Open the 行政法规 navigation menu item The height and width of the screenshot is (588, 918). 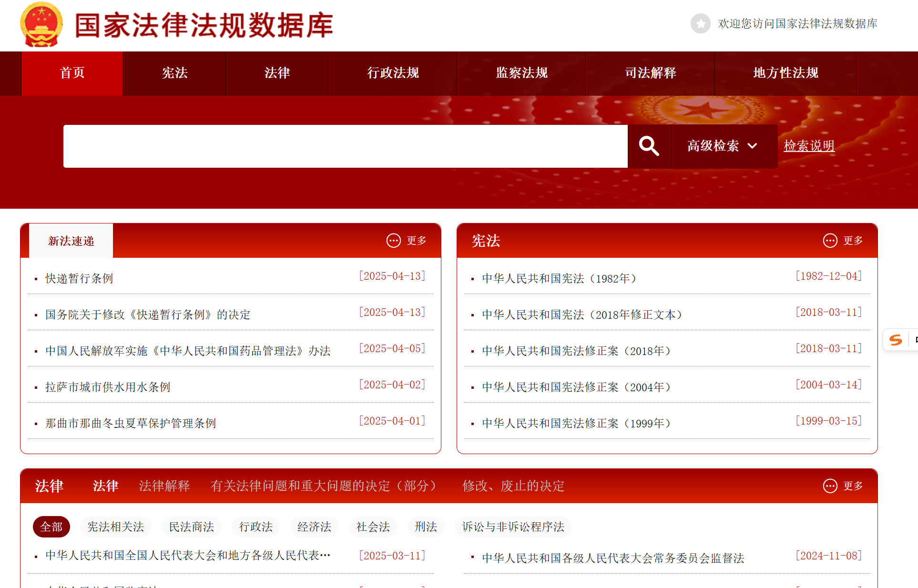click(393, 73)
